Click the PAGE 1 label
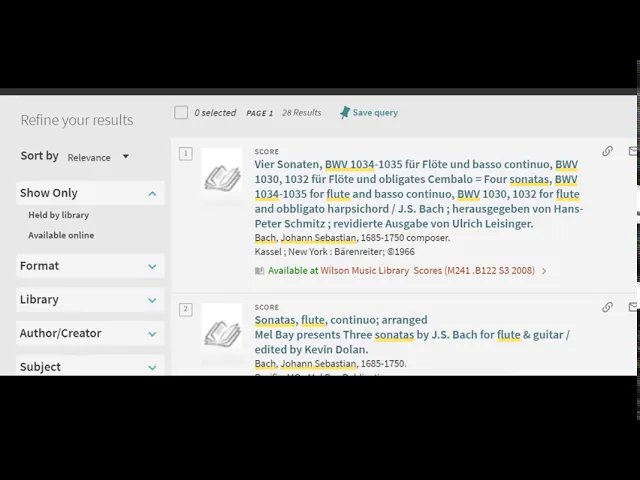This screenshot has width=640, height=480. [260, 113]
